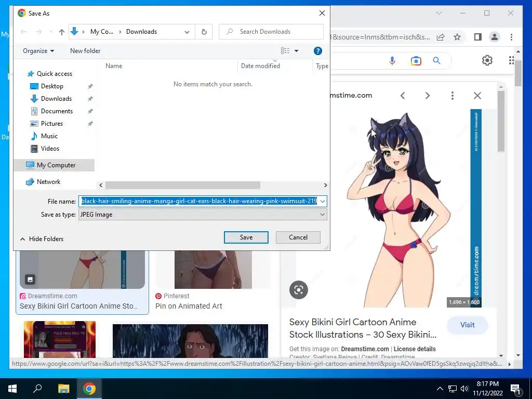Open License details link
532x399 pixels.
tap(415, 349)
